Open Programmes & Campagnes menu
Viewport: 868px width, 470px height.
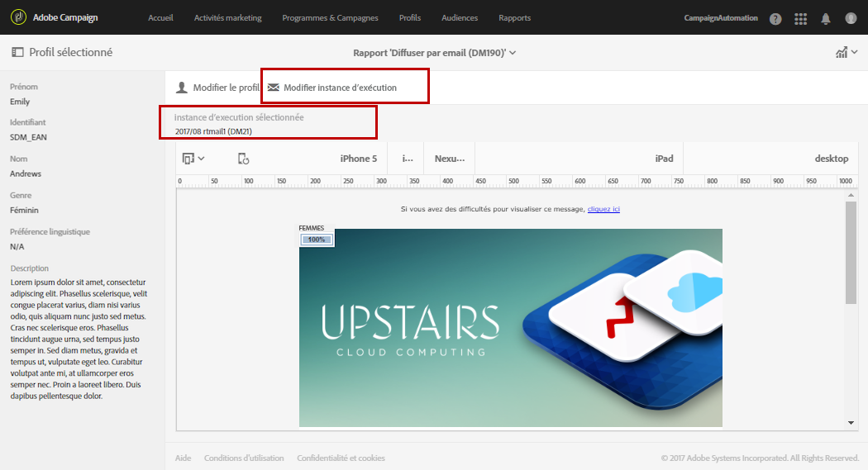(330, 17)
